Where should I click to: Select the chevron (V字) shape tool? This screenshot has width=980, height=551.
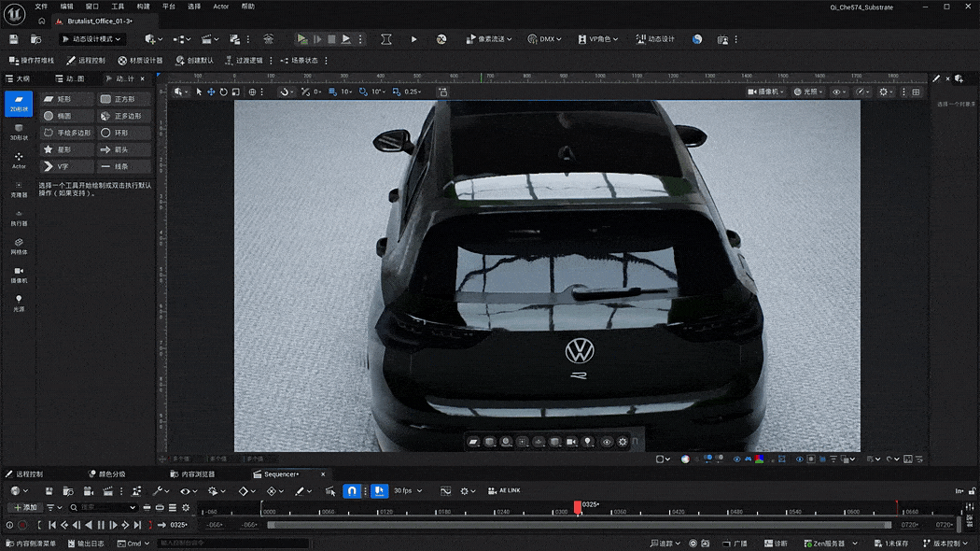[67, 166]
